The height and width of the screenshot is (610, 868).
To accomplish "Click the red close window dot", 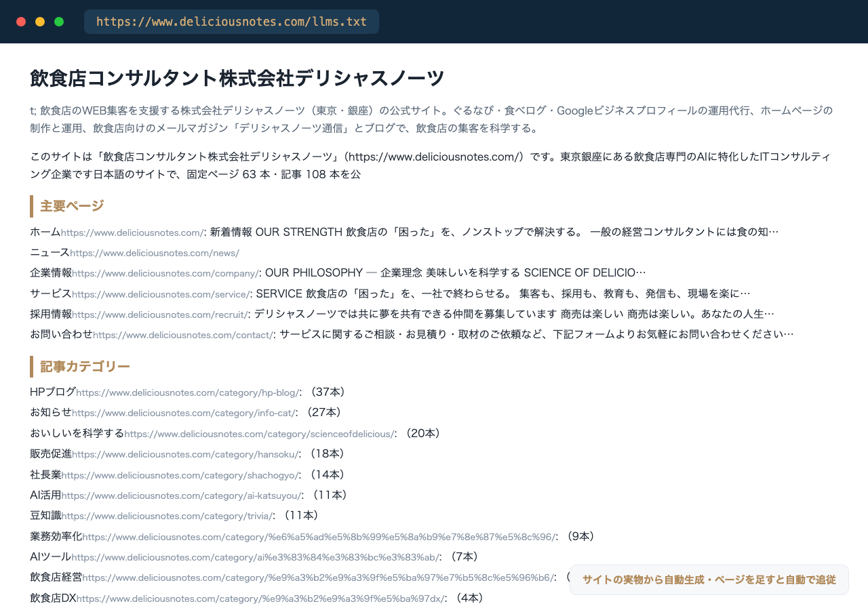I will 21,22.
